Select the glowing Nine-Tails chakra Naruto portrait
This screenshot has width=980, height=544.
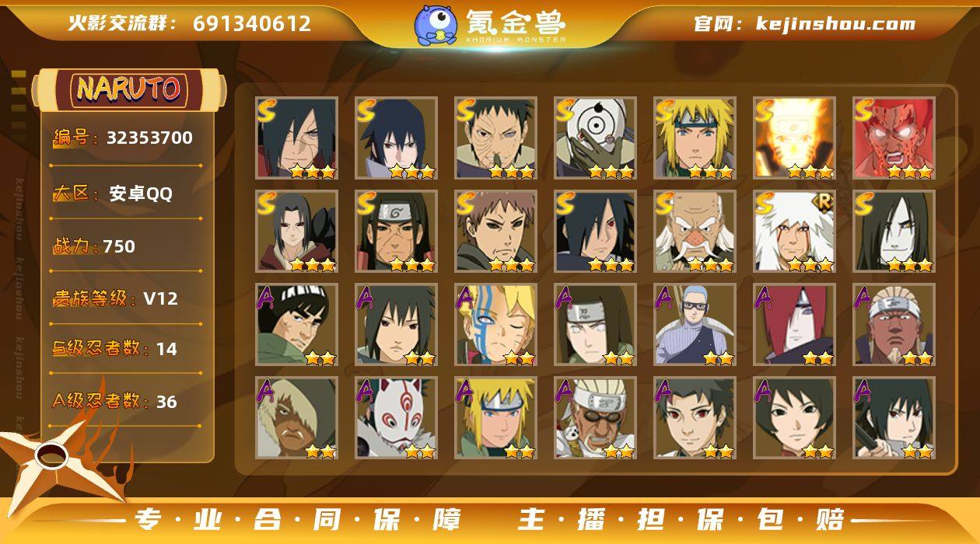tap(794, 138)
